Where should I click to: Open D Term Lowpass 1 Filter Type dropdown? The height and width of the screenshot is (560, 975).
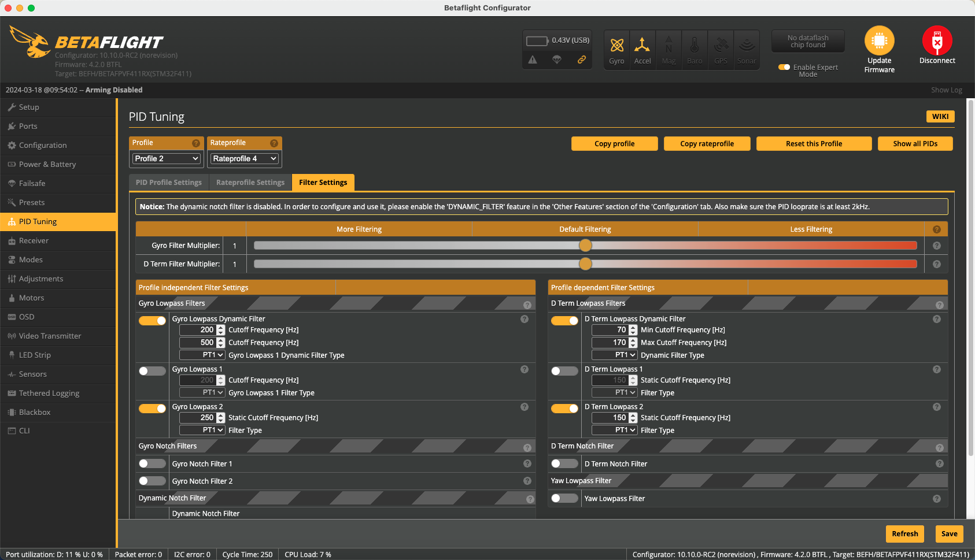614,392
